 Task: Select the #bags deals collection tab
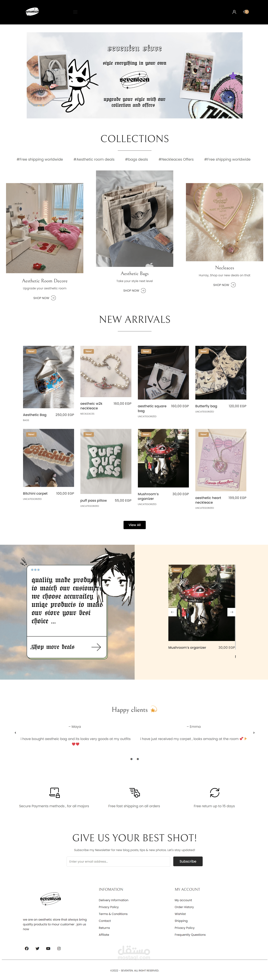136,159
